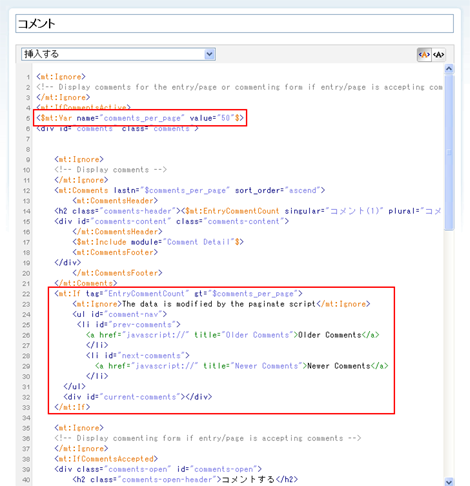Click the mt:Include Comment Detail line
Image resolution: width=470 pixels, height=486 pixels.
(158, 242)
